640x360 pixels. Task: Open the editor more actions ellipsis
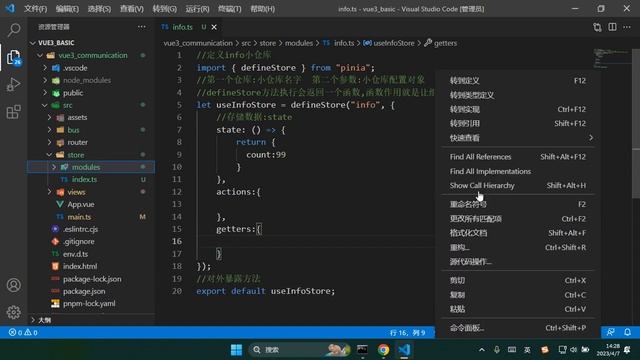pos(627,27)
